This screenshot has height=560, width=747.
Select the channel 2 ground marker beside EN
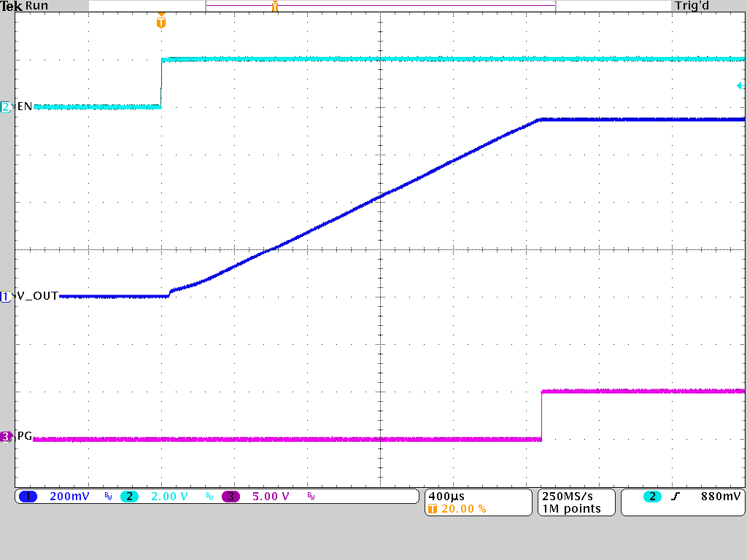pos(6,107)
